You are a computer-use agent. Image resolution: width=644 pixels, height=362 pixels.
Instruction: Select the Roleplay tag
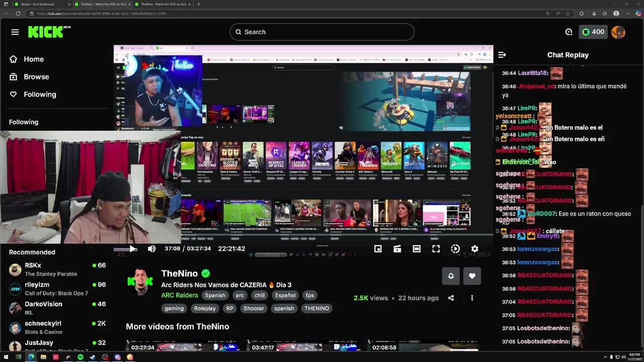tap(205, 309)
